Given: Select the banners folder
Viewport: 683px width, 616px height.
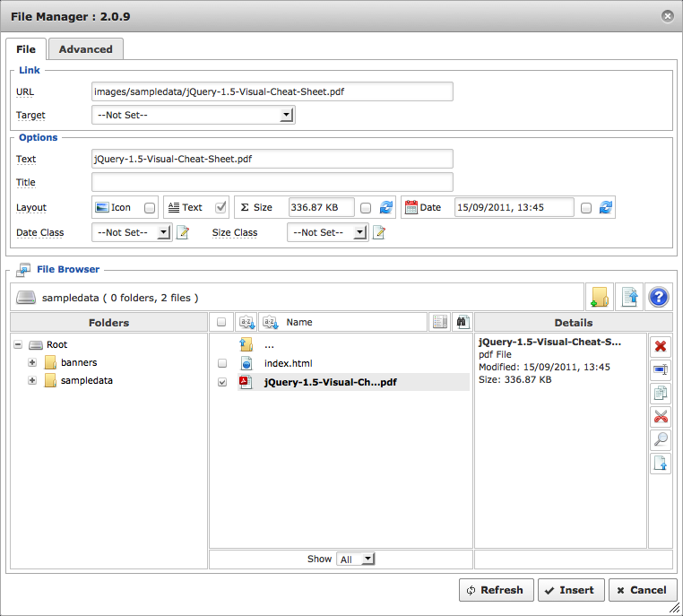Looking at the screenshot, I should coord(79,362).
